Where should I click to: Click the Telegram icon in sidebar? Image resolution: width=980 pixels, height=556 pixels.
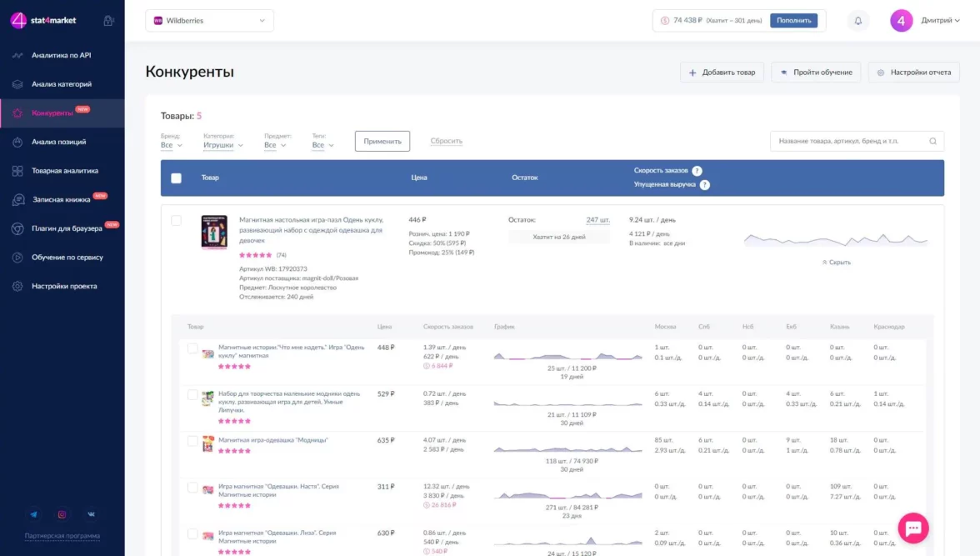point(33,514)
